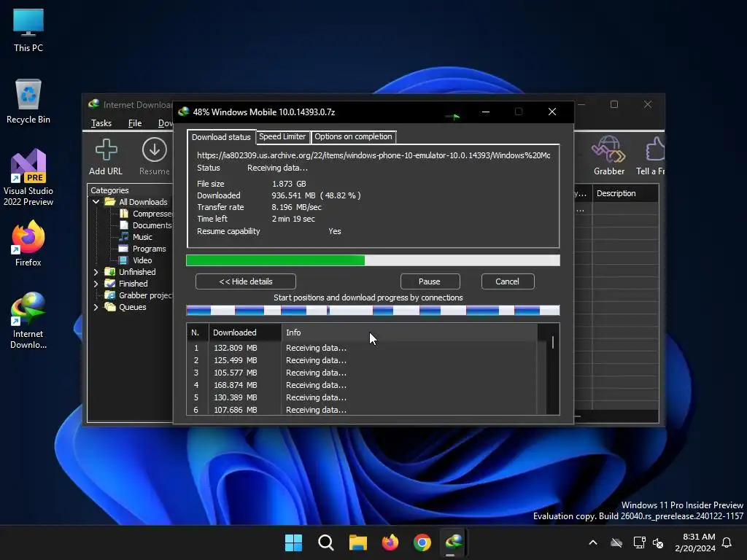Select connection row with 168.874 MB

[x=362, y=385]
